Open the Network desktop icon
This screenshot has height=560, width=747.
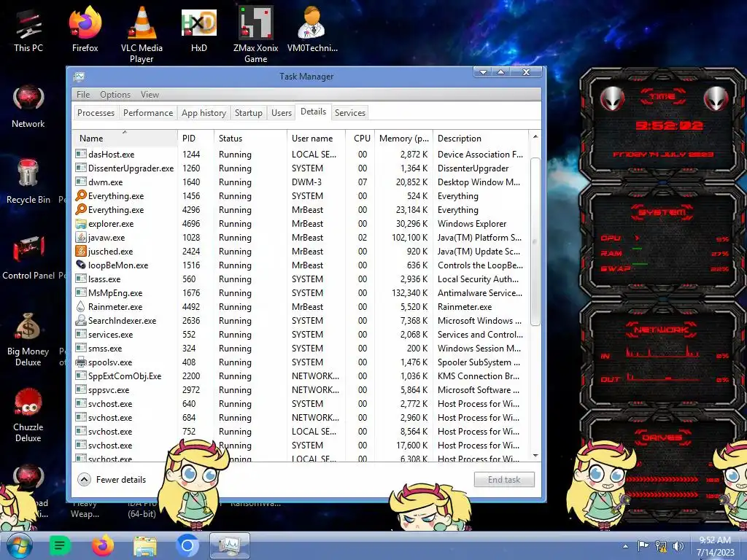pos(28,107)
